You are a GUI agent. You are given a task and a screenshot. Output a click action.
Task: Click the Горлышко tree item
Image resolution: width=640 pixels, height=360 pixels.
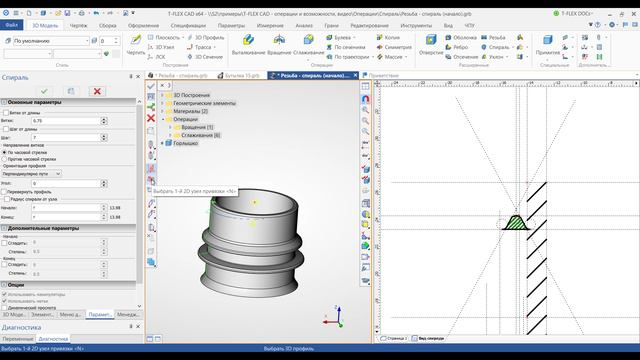pos(185,143)
